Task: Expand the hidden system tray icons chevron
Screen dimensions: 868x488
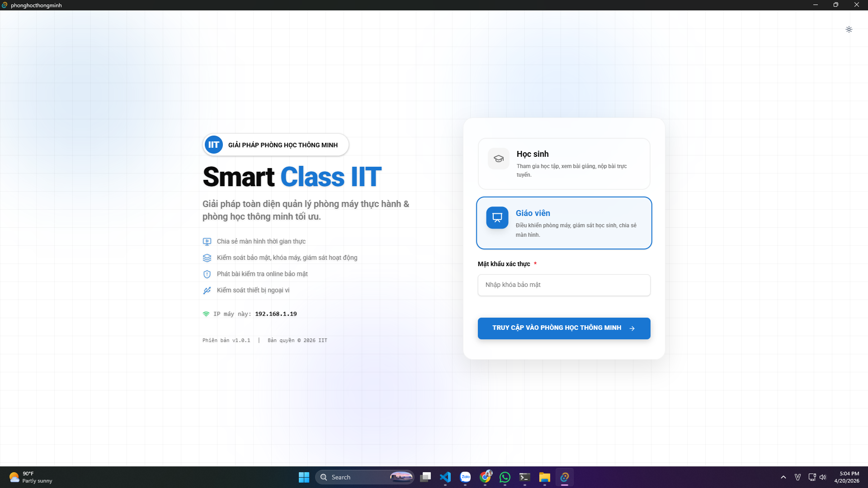Action: (783, 477)
